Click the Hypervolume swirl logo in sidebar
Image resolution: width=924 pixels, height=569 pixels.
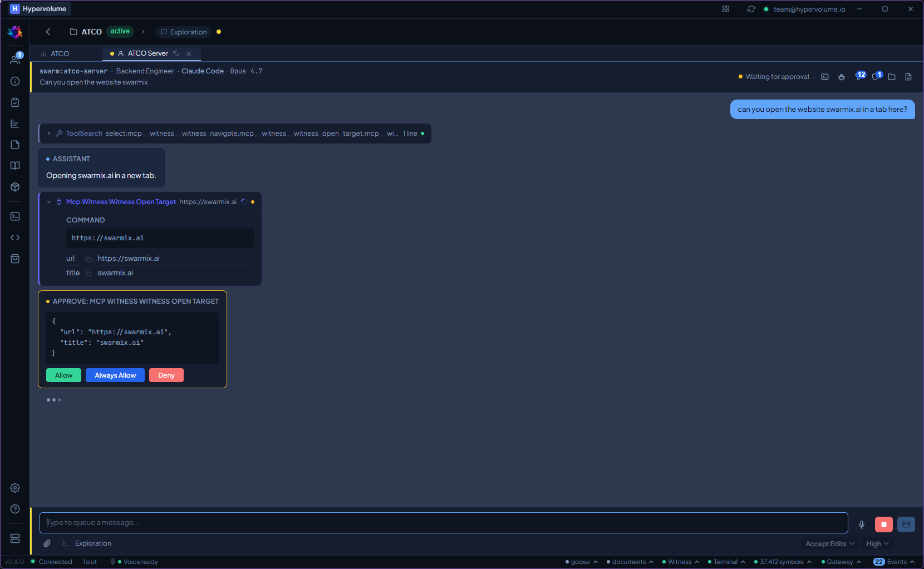point(15,32)
